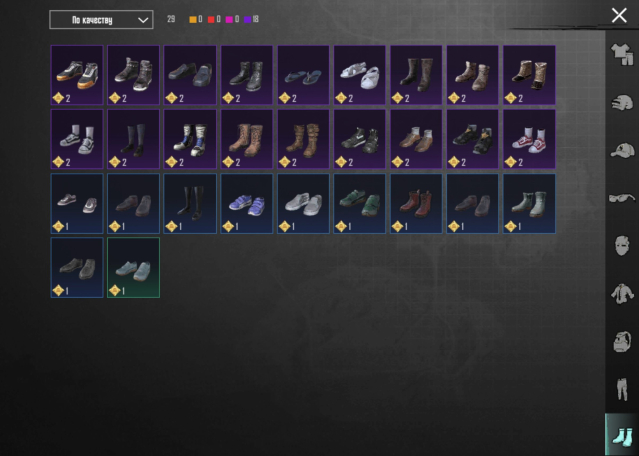Close the inventory with the X button
The width and height of the screenshot is (639, 456).
tap(619, 15)
